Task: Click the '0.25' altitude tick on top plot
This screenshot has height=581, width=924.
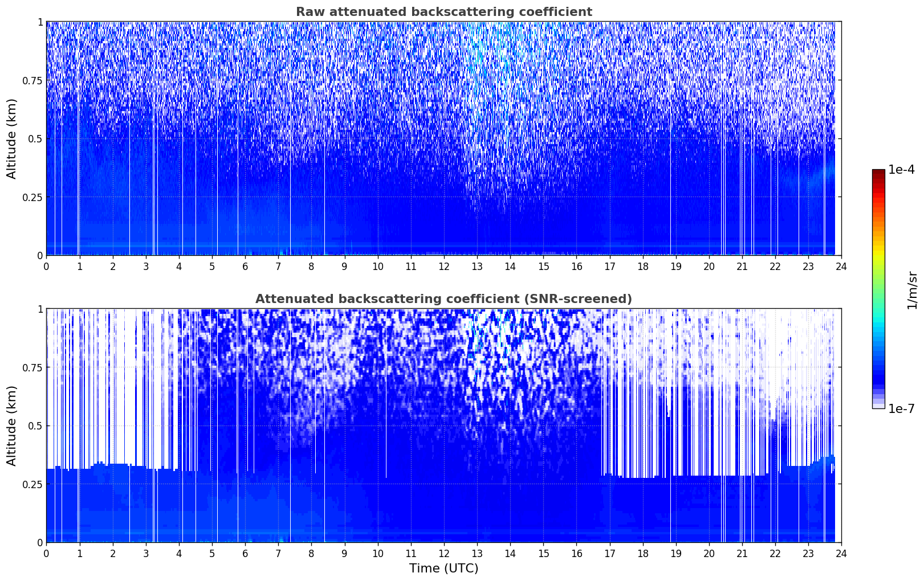Action: click(34, 197)
